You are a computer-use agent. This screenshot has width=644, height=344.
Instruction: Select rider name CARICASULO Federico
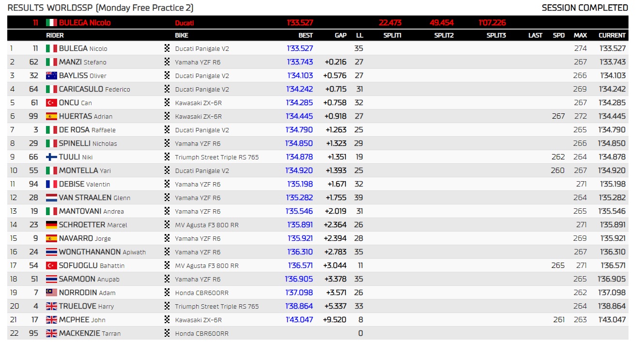(94, 89)
